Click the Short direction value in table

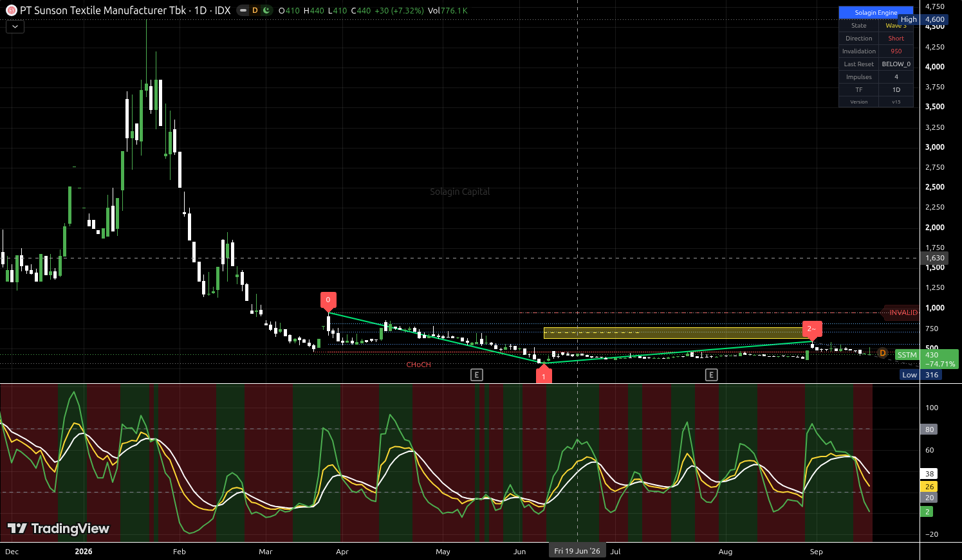[896, 39]
